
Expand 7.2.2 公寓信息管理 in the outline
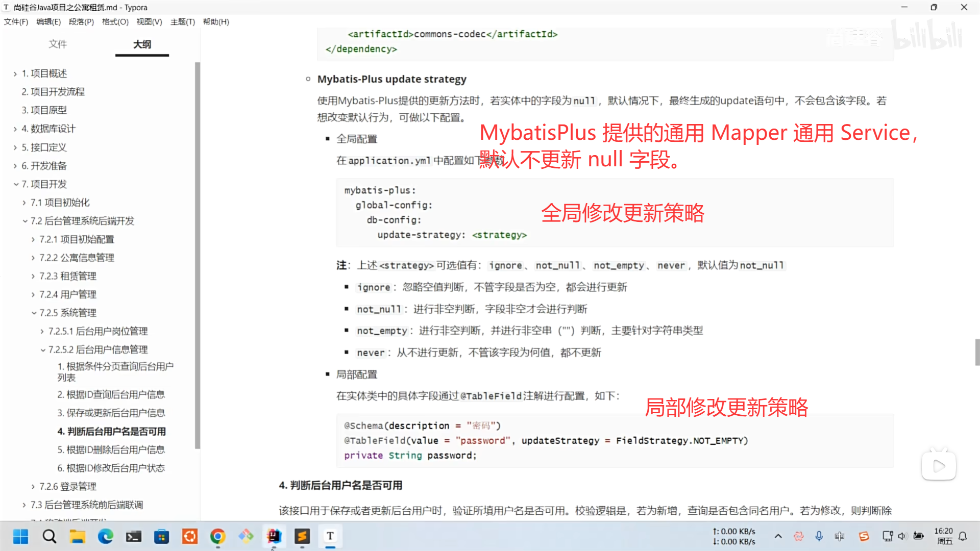(x=34, y=258)
